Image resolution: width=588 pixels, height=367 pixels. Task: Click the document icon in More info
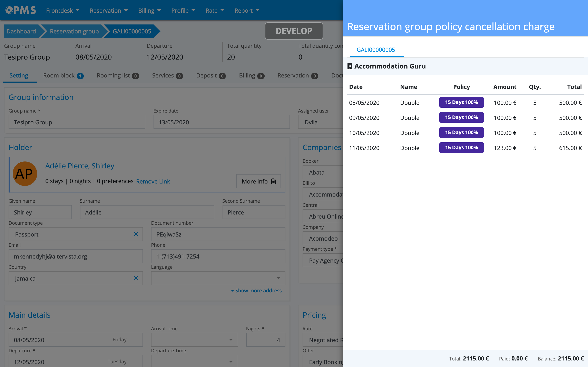coord(274,181)
